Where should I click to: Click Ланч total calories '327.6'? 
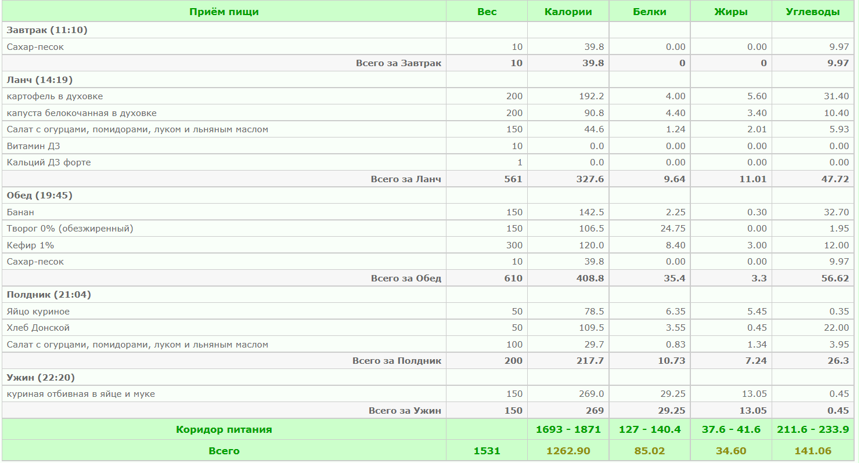click(590, 179)
